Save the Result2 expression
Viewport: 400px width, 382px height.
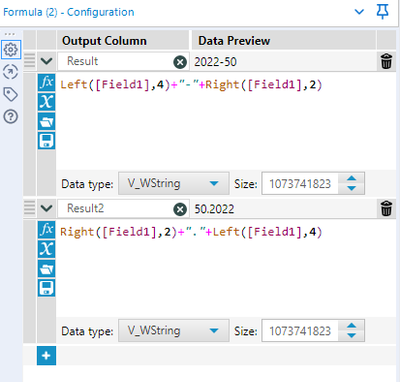46,288
